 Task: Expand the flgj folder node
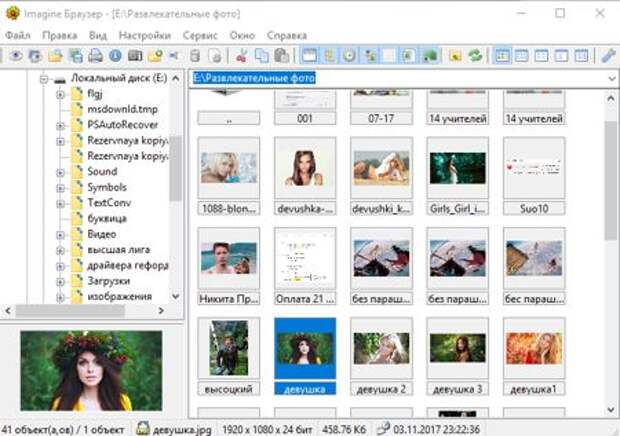coord(60,94)
